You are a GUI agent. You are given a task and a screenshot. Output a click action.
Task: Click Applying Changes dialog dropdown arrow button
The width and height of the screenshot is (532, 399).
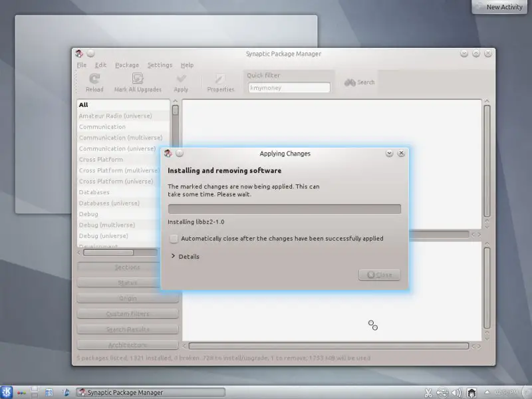[390, 154]
